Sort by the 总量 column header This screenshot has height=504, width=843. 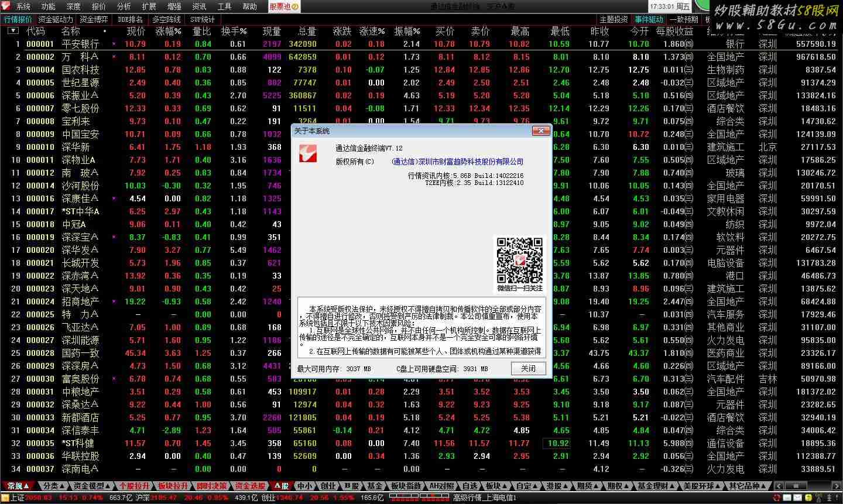click(x=307, y=31)
